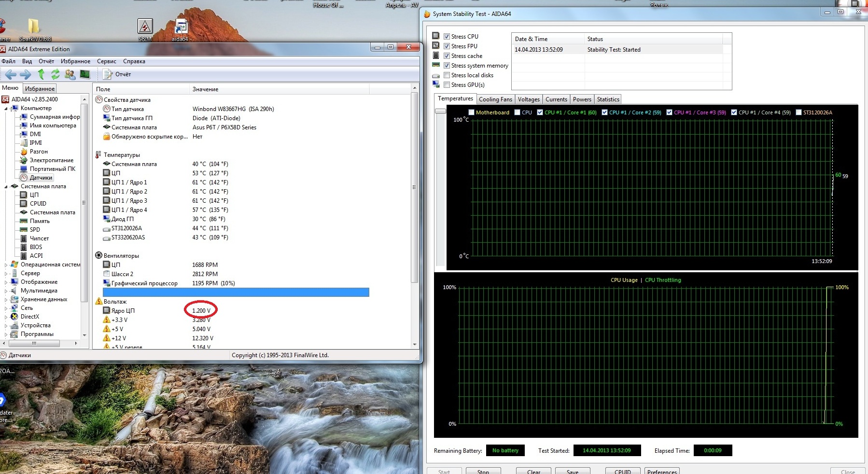Collapse the Компьютер tree node

click(6, 109)
